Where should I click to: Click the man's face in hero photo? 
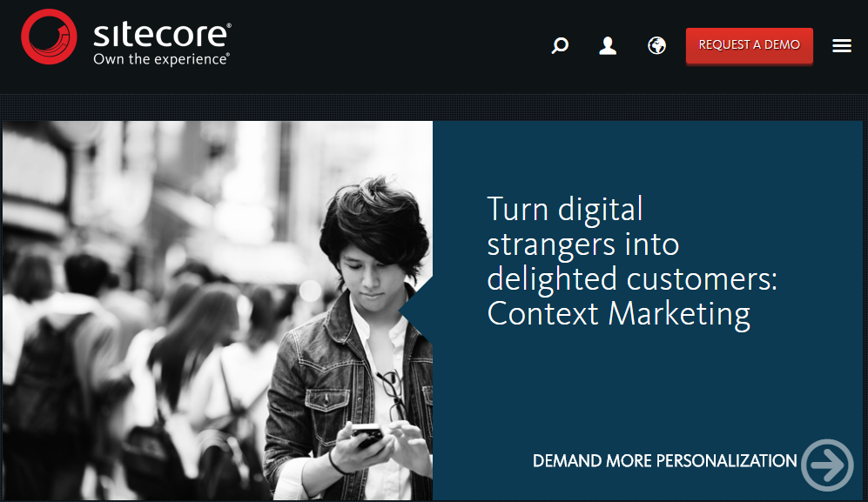(370, 271)
